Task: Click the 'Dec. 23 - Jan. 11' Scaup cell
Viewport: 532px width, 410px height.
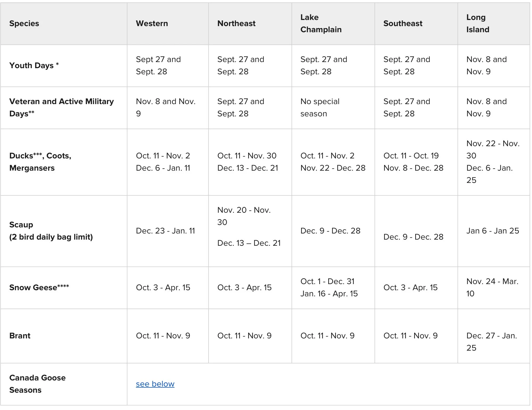Action: tap(165, 231)
